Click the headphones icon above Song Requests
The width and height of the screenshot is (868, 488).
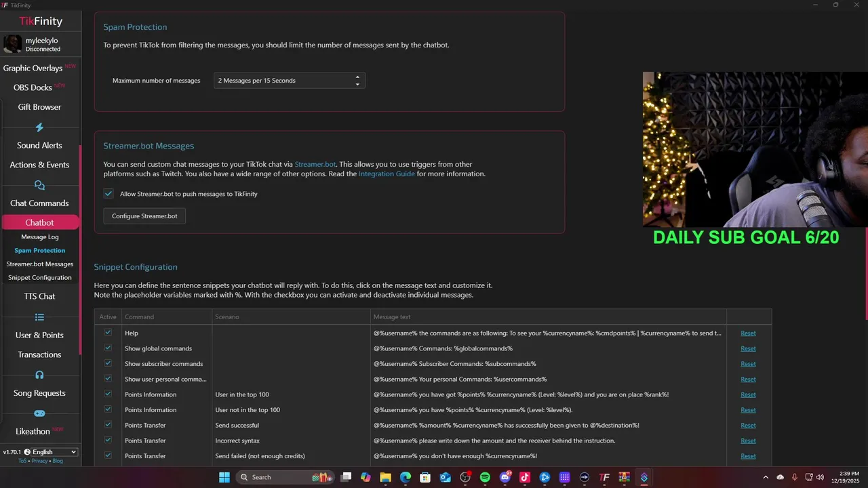tap(39, 375)
